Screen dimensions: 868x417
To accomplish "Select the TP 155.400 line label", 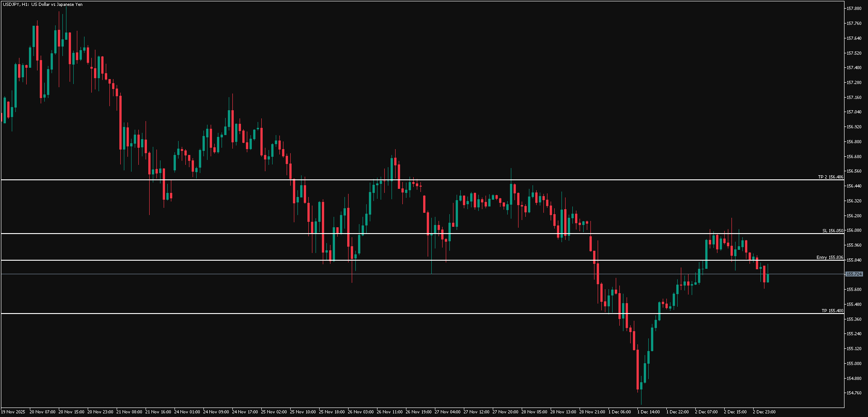I will click(x=832, y=311).
